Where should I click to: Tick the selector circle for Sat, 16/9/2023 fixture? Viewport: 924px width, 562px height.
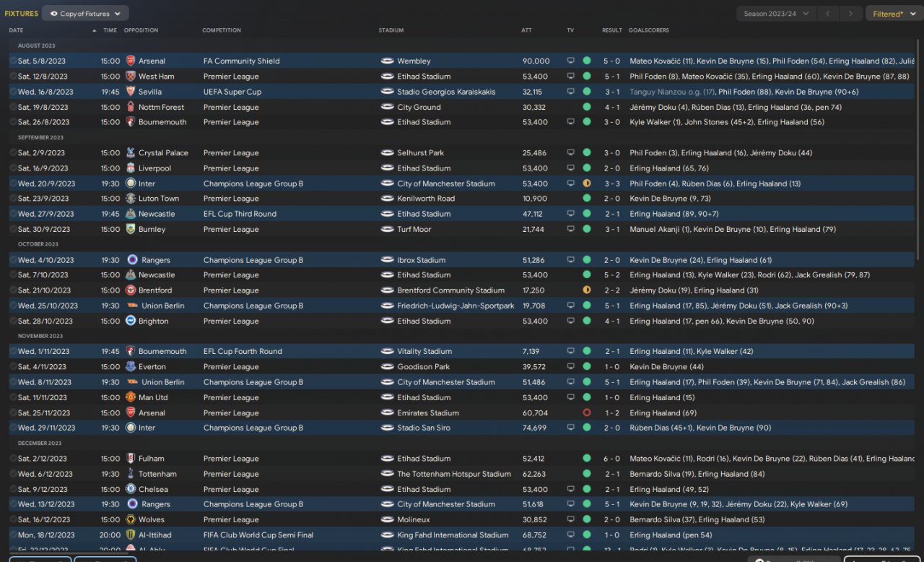tap(13, 168)
